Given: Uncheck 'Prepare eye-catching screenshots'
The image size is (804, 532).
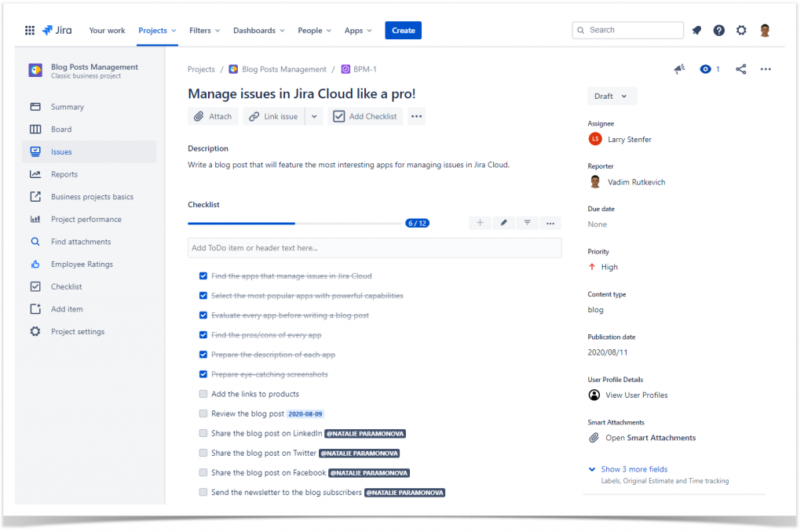Looking at the screenshot, I should click(203, 374).
